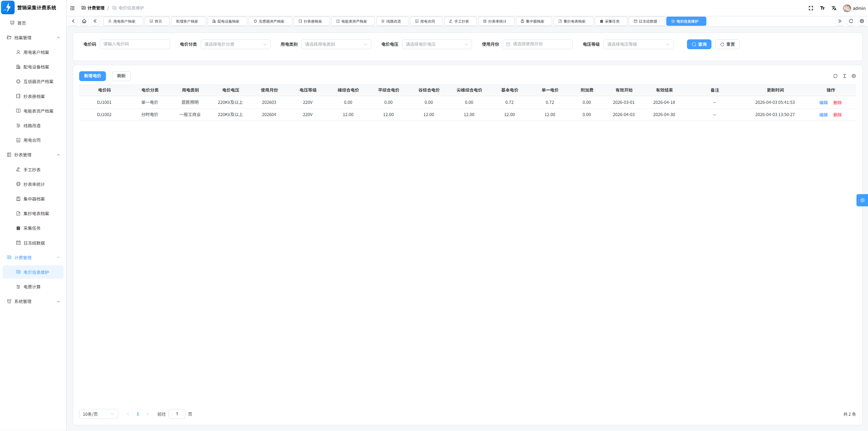Viewport: 868px width, 431px height.
Task: Open the floating settings panel on the right edge
Action: pos(862,200)
